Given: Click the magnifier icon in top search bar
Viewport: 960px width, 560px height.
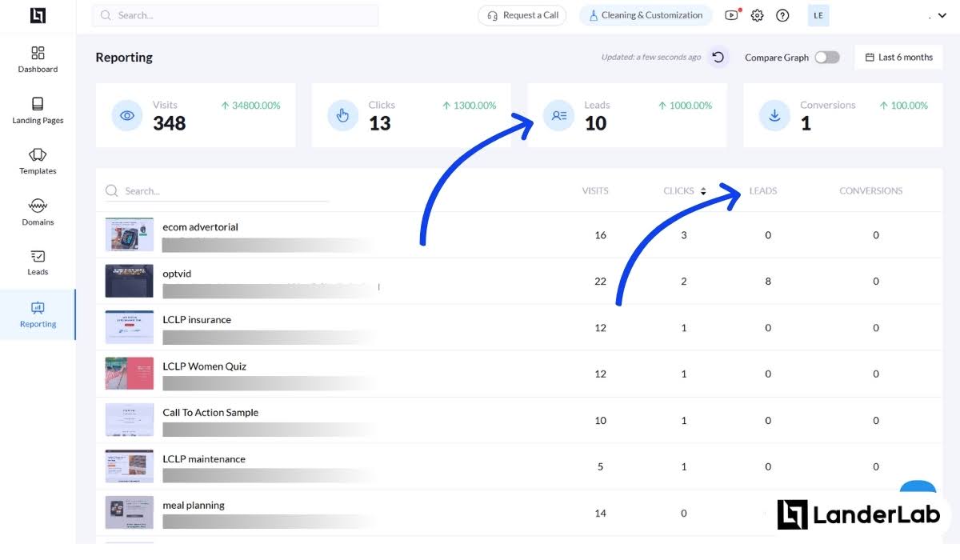Looking at the screenshot, I should pos(106,15).
